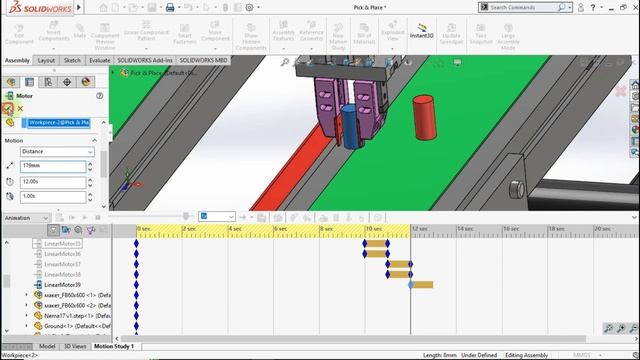Click the Zoom to Area magnifier in viewport
The width and height of the screenshot is (640, 360).
pos(285,62)
